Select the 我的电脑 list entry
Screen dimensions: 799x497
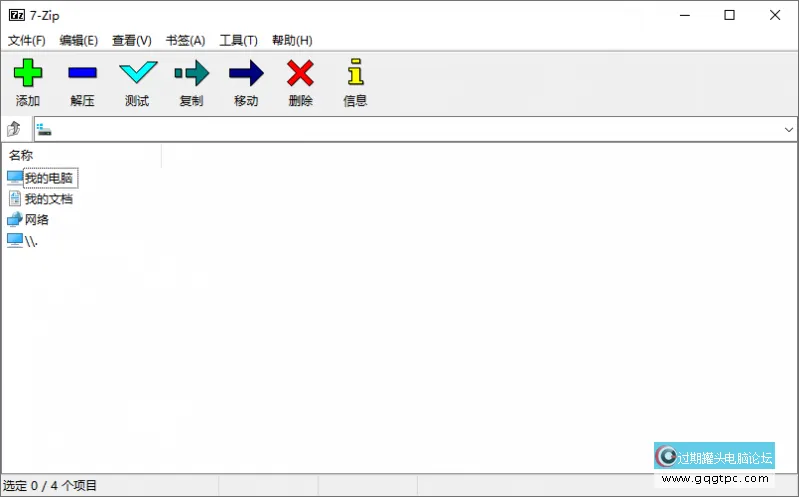click(x=49, y=178)
